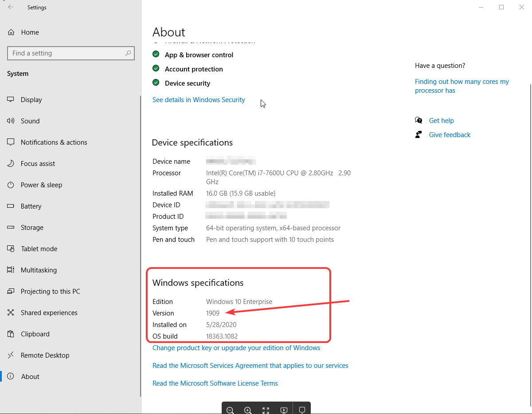Click the Give feedback person icon
The height and width of the screenshot is (414, 532).
click(x=419, y=134)
